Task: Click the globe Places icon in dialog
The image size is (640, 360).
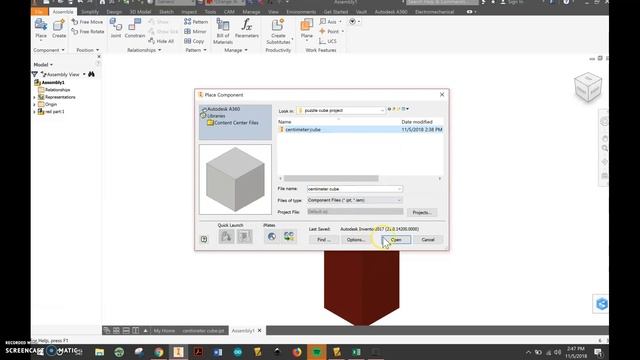Action: pos(272,236)
